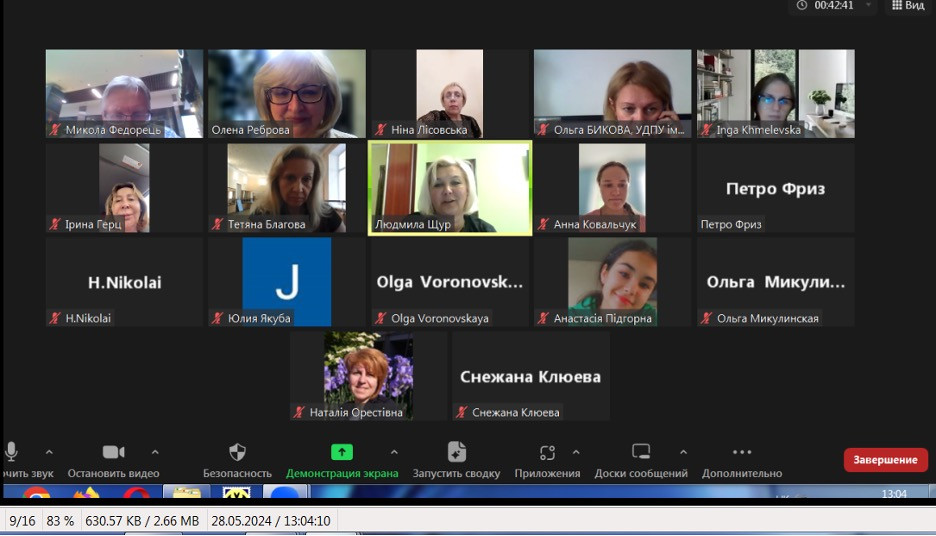Select Микола Федорець video tile
This screenshot has height=536, width=936.
[124, 94]
